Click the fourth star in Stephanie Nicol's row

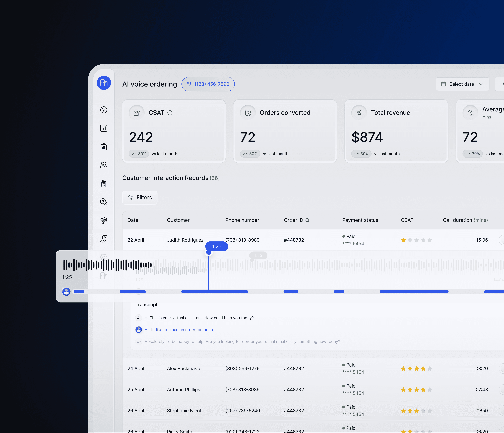tap(423, 411)
